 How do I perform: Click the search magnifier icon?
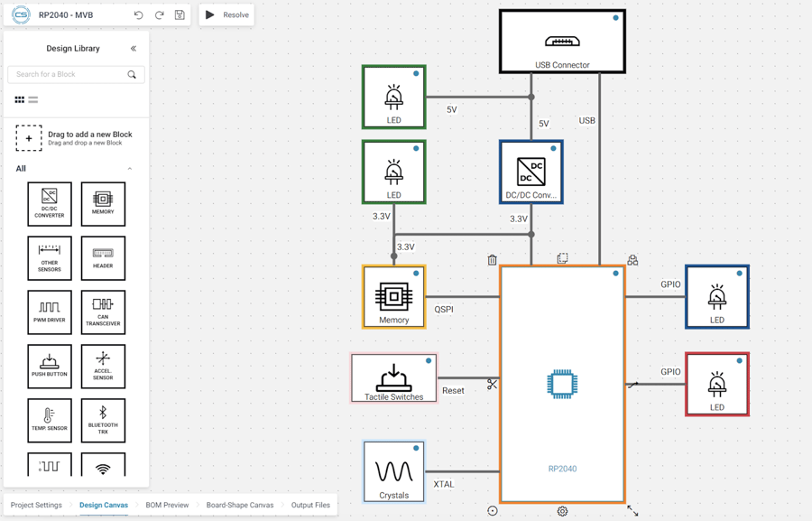point(132,75)
